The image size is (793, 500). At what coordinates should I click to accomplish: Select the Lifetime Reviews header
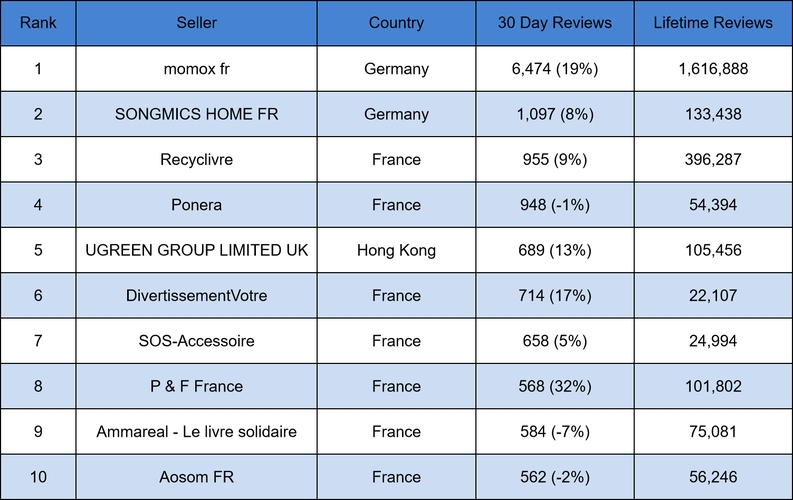point(713,23)
